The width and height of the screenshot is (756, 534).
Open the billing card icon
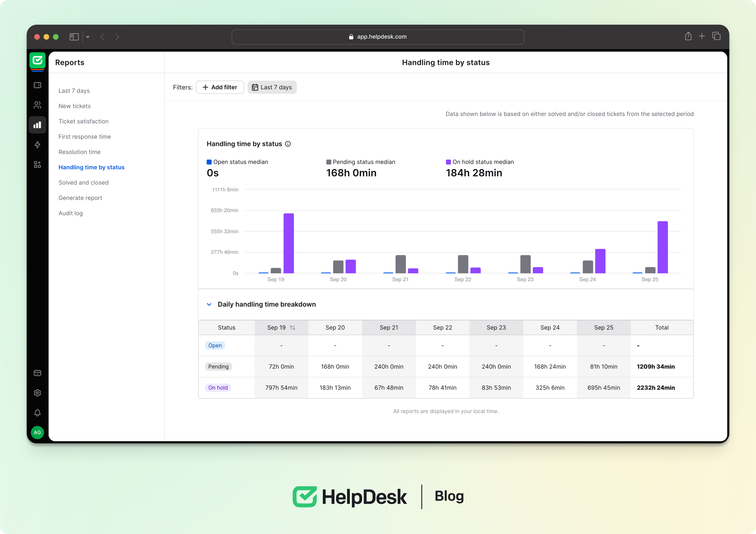click(x=37, y=373)
